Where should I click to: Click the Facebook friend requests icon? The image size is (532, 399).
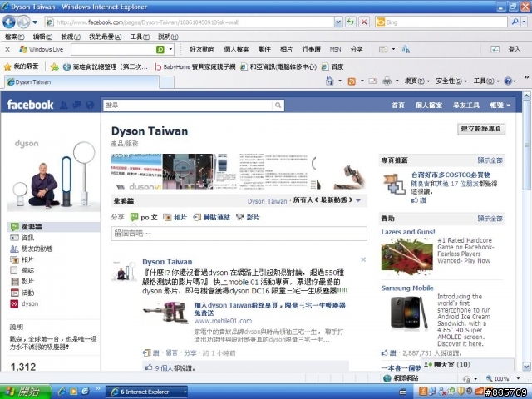pyautogui.click(x=63, y=106)
